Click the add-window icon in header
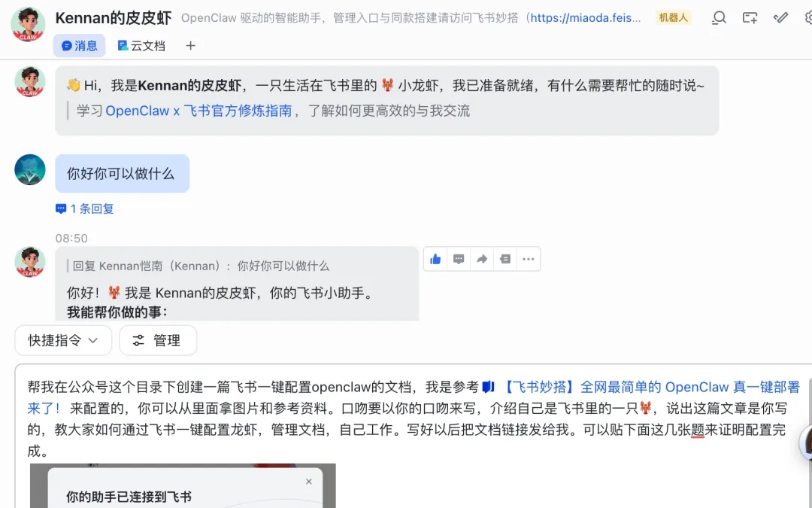This screenshot has height=508, width=812. point(750,18)
